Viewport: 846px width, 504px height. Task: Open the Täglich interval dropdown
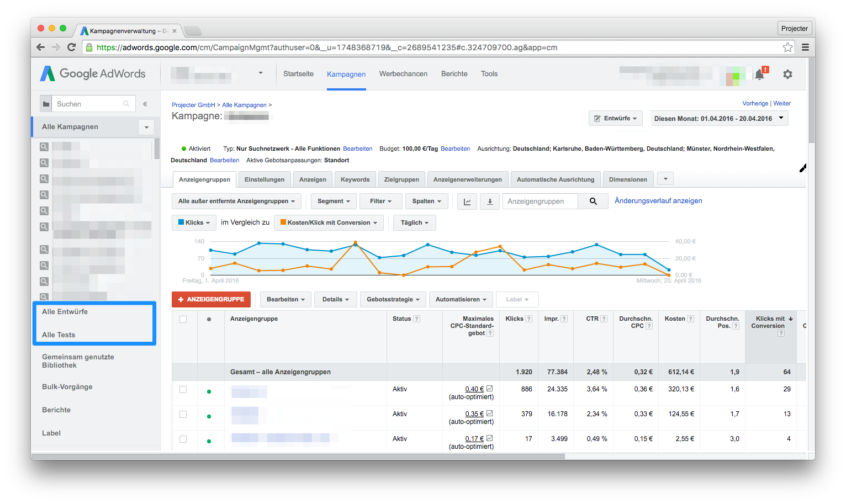click(x=415, y=222)
